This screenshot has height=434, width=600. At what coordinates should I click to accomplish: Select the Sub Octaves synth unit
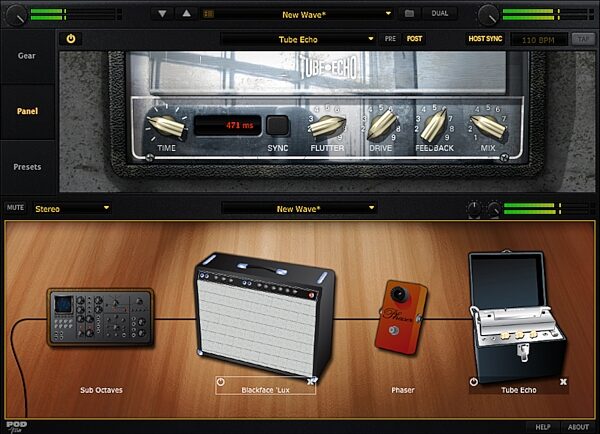(101, 318)
